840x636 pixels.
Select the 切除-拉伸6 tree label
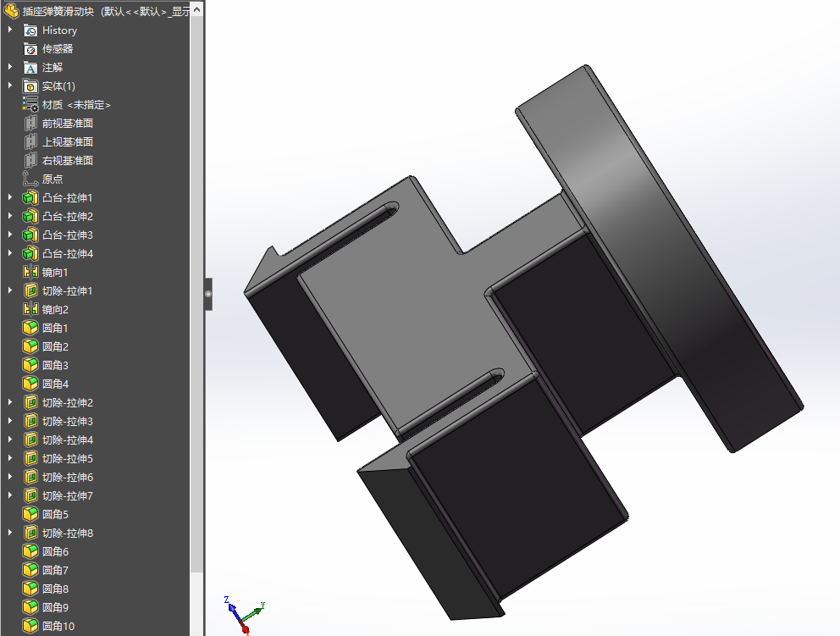pyautogui.click(x=68, y=478)
